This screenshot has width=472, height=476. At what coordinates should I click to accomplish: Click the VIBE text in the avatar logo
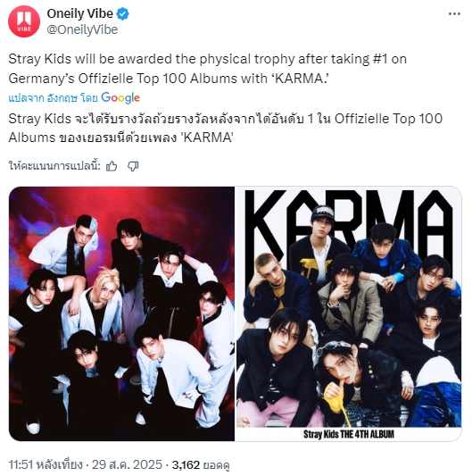pyautogui.click(x=24, y=29)
